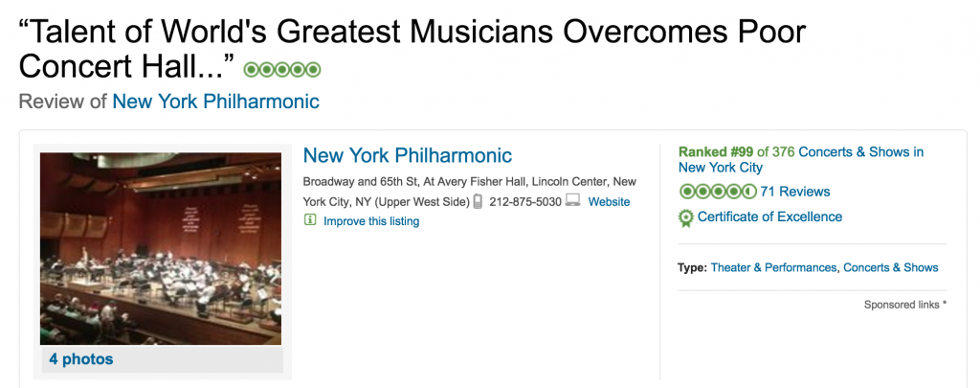
Task: Select the Theater & Performances type link
Action: 773,267
